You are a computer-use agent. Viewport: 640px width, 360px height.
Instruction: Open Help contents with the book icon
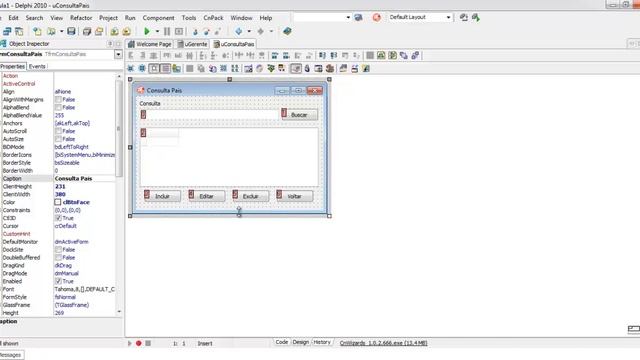click(287, 31)
